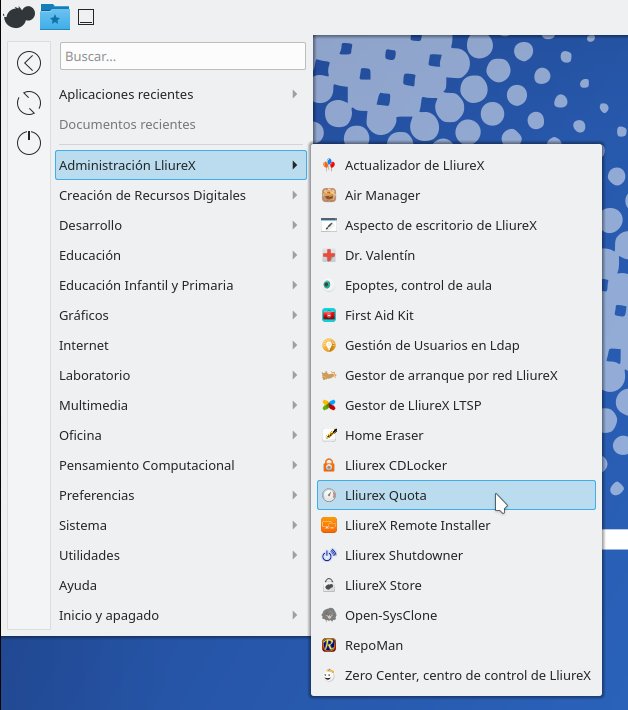Launch Home Eraser text entry

(x=384, y=436)
